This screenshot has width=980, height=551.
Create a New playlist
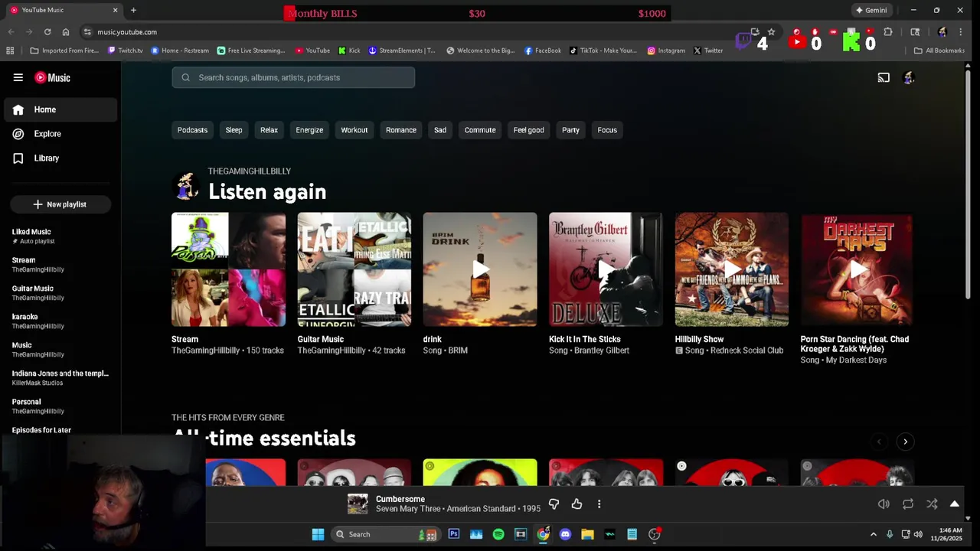tap(60, 204)
